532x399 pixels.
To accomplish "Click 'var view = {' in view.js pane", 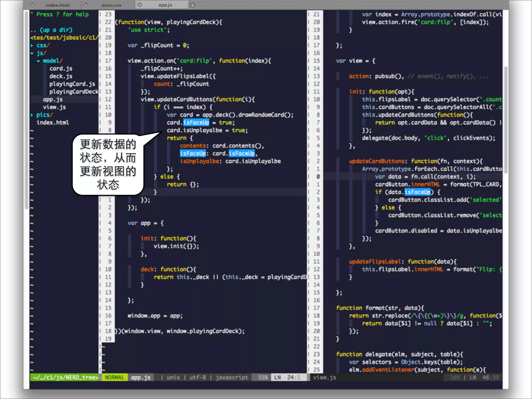I will click(355, 61).
